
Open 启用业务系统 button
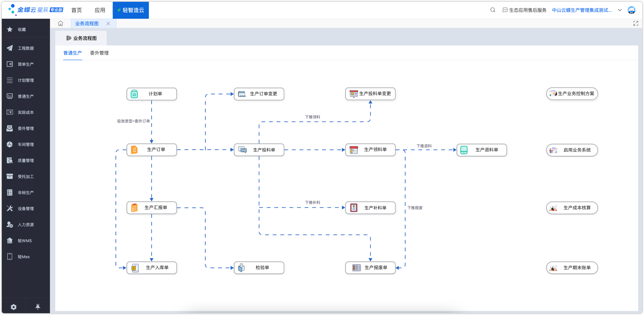(x=572, y=150)
